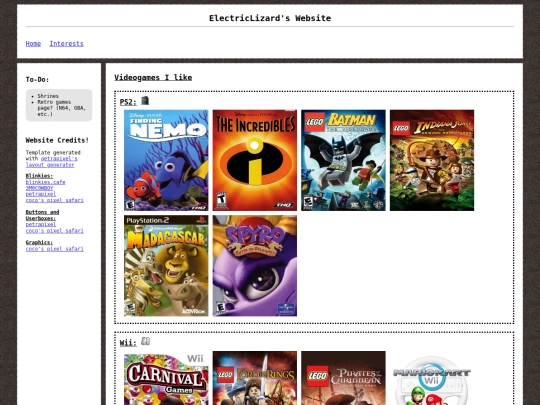Image resolution: width=540 pixels, height=405 pixels.
Task: Open petrapixel link under Blinkies
Action: coord(41,194)
